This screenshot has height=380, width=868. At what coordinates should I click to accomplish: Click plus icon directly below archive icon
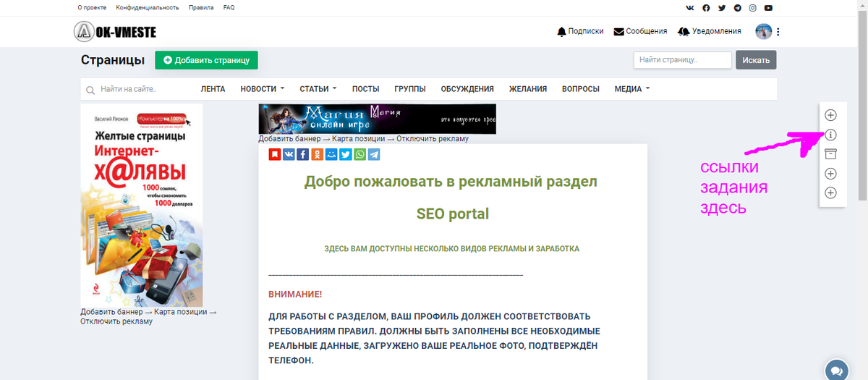point(831,174)
